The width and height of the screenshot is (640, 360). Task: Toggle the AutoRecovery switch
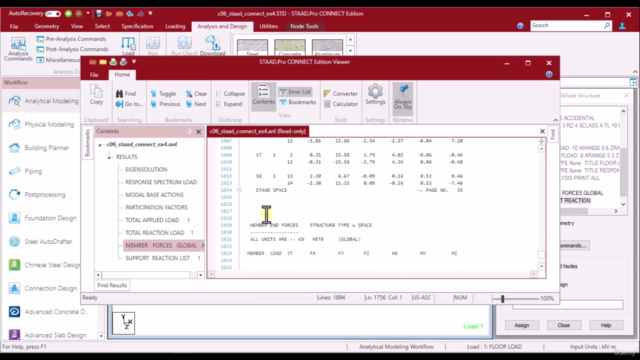click(x=53, y=13)
